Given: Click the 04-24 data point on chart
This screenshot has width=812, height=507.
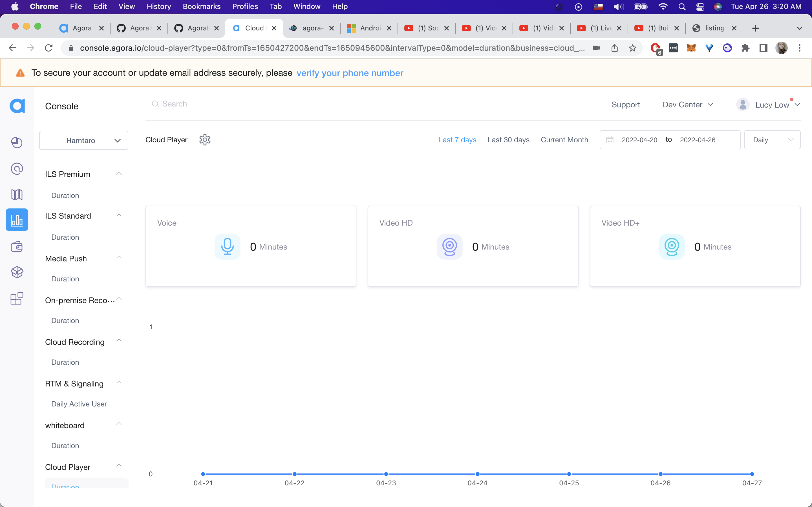Looking at the screenshot, I should [477, 474].
